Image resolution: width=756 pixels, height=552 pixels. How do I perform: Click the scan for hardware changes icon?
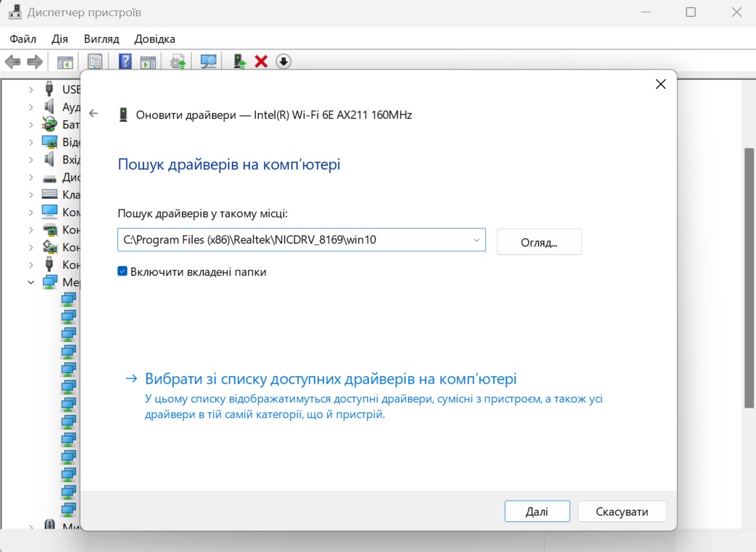point(208,62)
